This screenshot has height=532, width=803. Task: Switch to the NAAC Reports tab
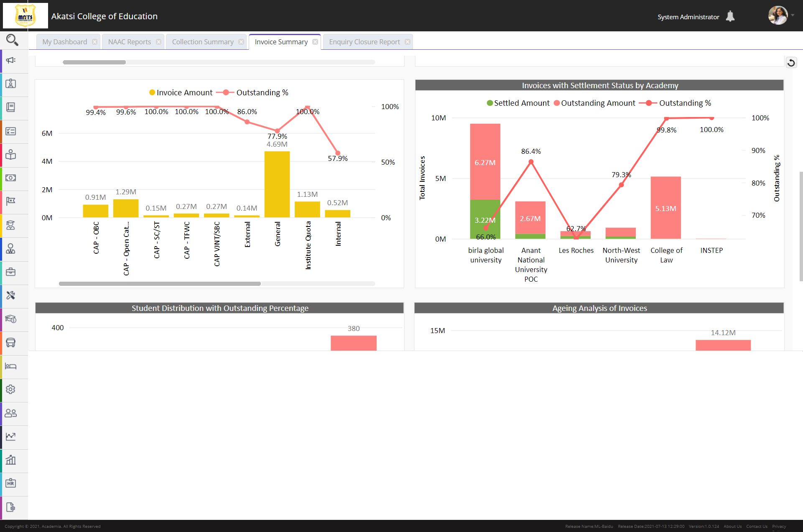pos(129,41)
